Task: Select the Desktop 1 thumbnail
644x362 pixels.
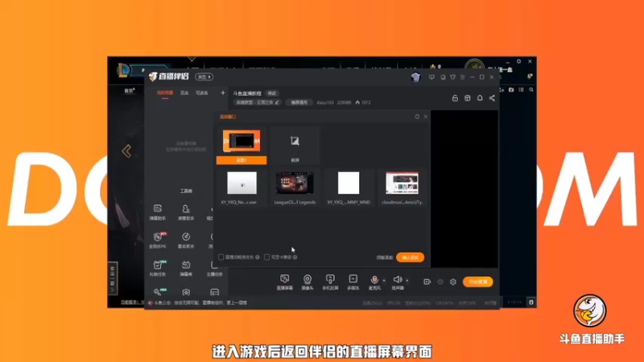Action: click(x=242, y=146)
